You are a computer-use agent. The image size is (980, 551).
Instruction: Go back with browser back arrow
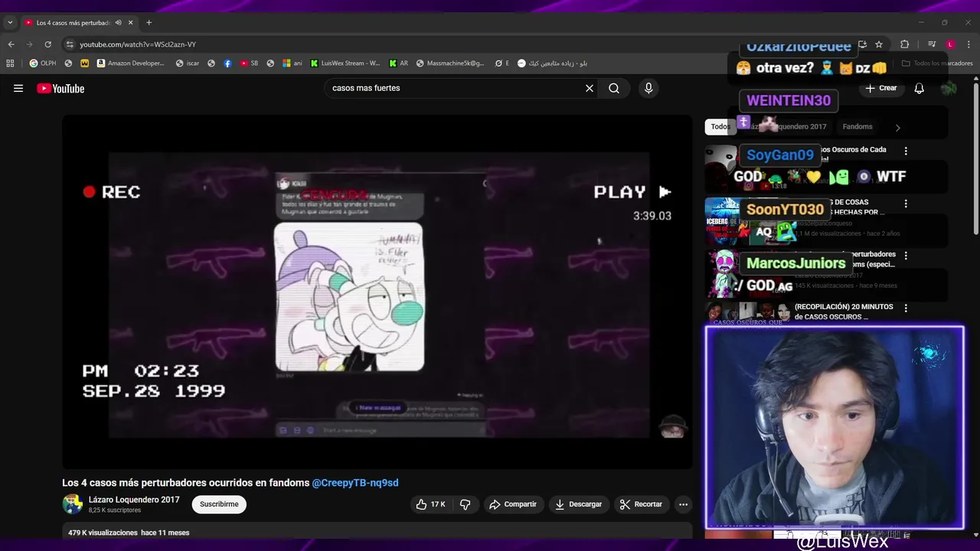(11, 44)
